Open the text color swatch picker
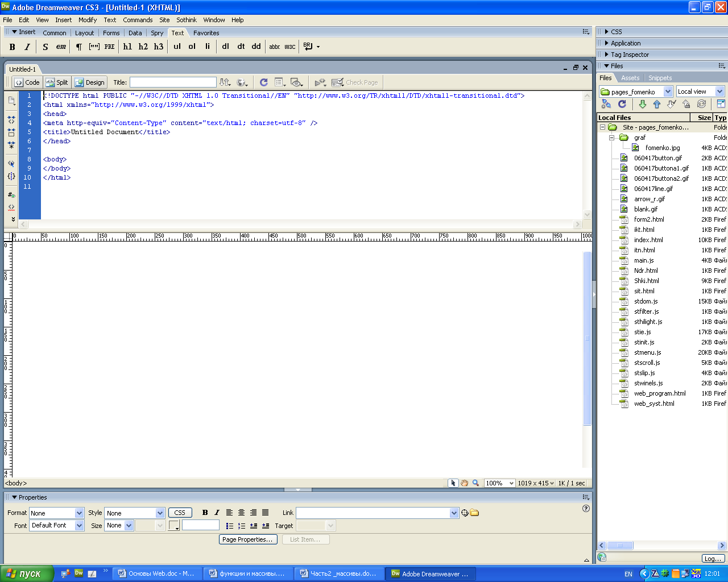The image size is (728, 582). pyautogui.click(x=174, y=525)
